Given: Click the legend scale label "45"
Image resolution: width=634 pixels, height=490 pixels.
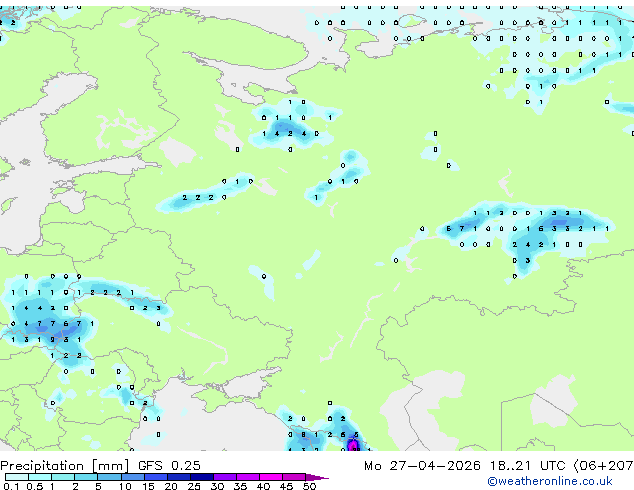Looking at the screenshot, I should (286, 486).
